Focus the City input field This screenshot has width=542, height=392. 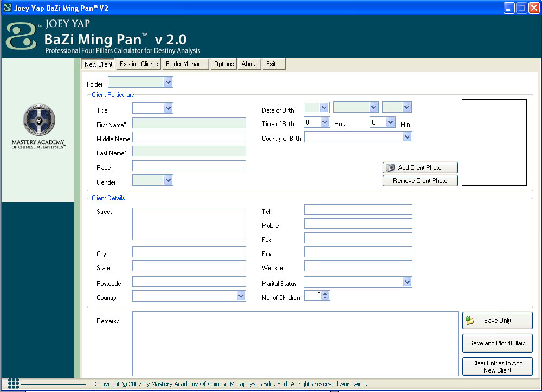click(x=189, y=252)
